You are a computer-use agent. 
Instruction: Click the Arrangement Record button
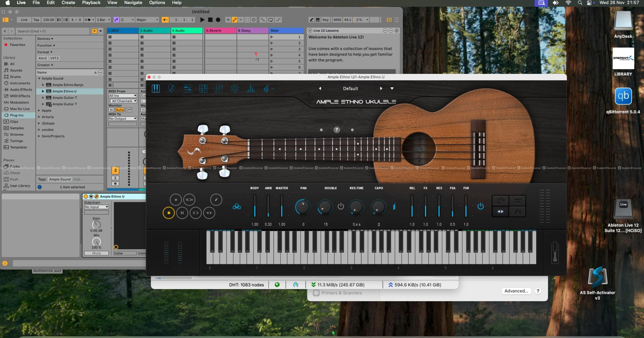[x=218, y=20]
